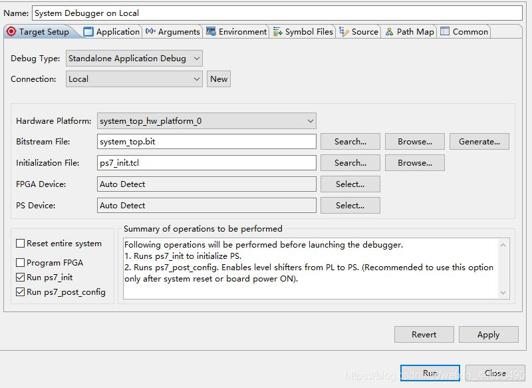Click Browse for Initialization File
Image resolution: width=532 pixels, height=388 pixels.
point(415,163)
